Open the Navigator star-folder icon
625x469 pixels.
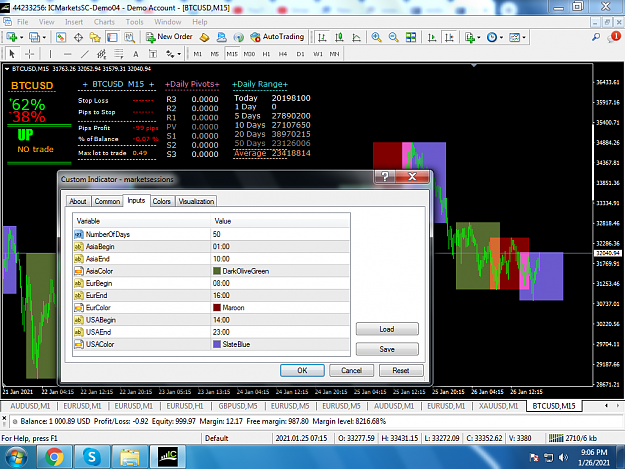(x=95, y=37)
